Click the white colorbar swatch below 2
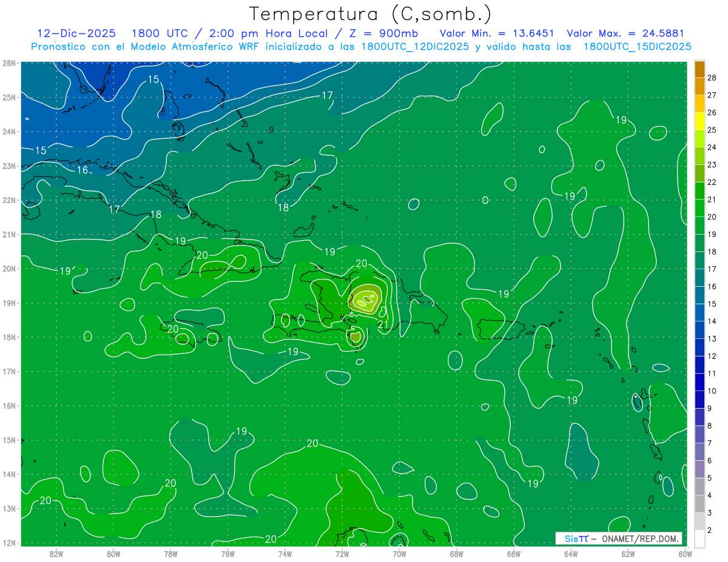Image resolution: width=728 pixels, height=562 pixels. [x=699, y=538]
